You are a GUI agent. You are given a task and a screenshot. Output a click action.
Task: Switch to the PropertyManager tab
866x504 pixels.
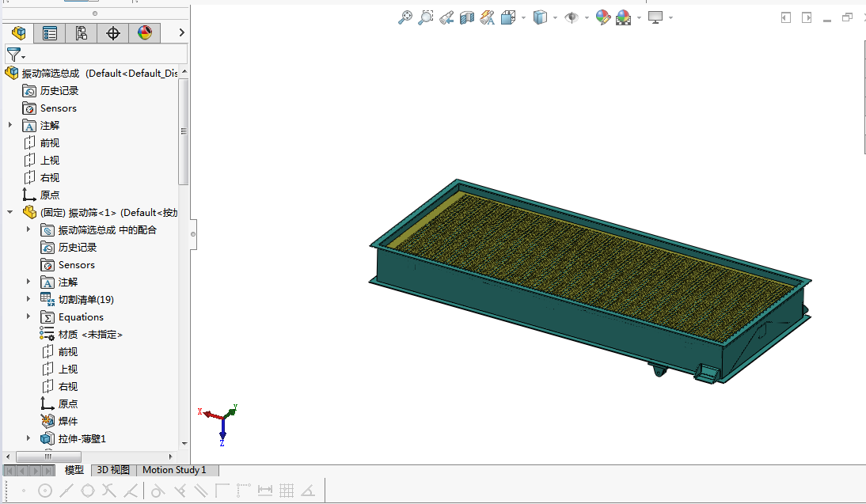pos(50,33)
